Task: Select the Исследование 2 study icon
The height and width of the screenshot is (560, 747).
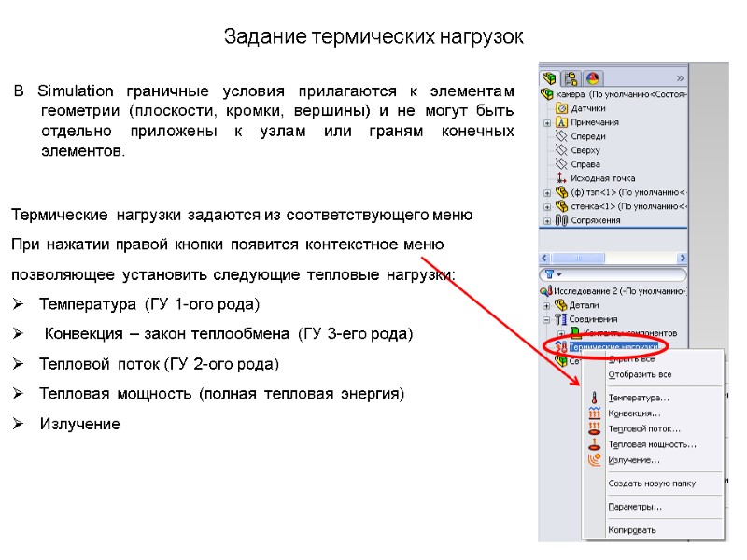Action: pos(546,290)
